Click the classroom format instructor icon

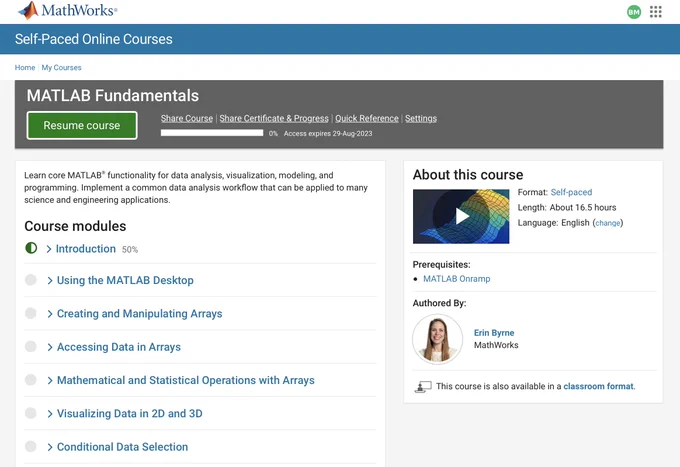[423, 386]
